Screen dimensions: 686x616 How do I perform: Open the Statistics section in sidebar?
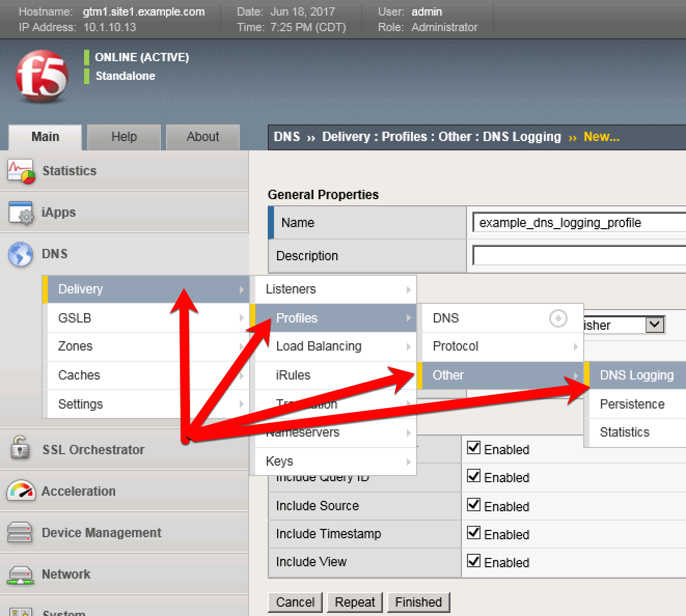124,171
